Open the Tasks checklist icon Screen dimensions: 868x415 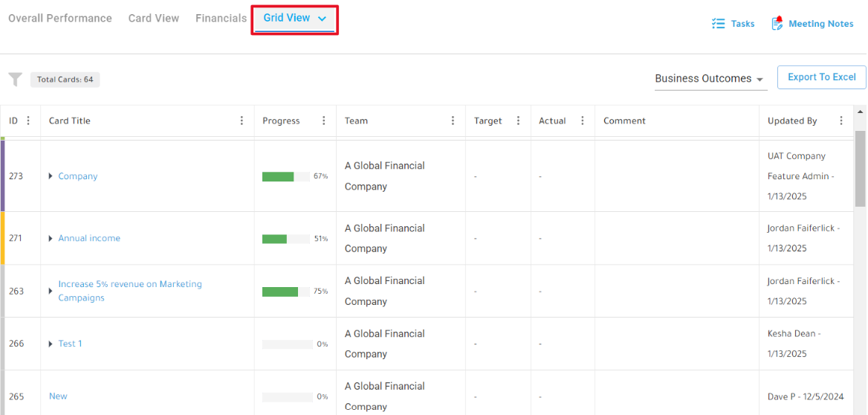[x=718, y=24]
